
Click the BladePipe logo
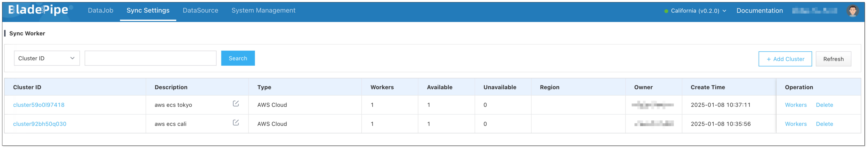click(x=38, y=10)
